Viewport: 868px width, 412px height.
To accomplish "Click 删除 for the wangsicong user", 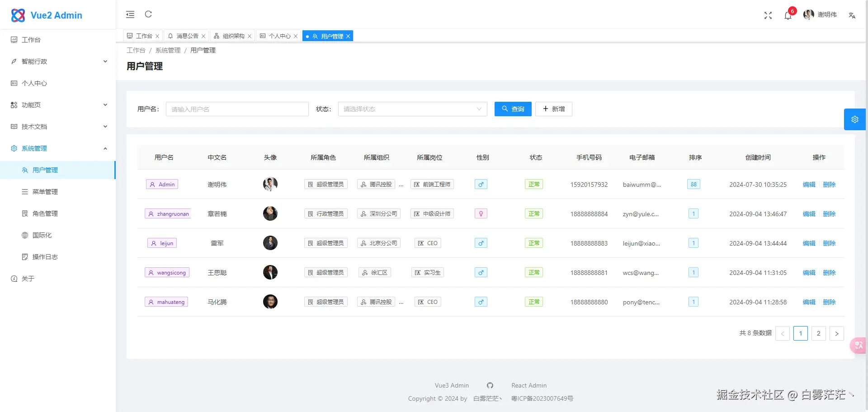I will [830, 273].
